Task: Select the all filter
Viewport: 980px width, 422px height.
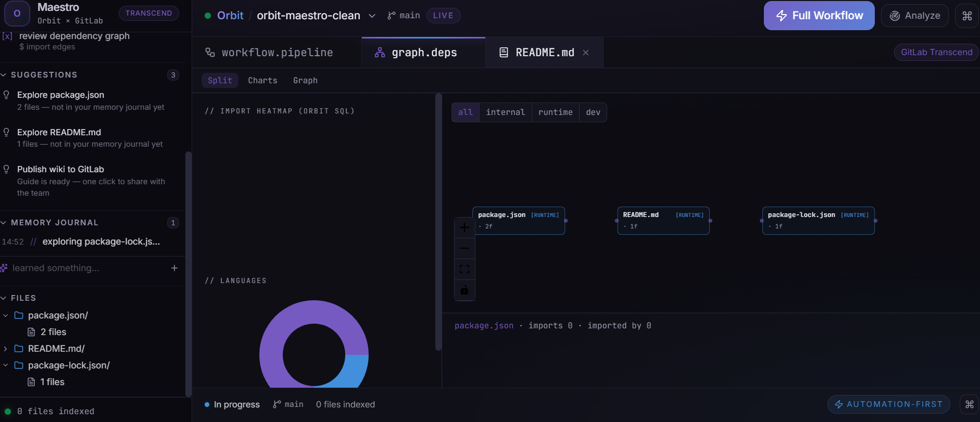Action: pyautogui.click(x=466, y=112)
